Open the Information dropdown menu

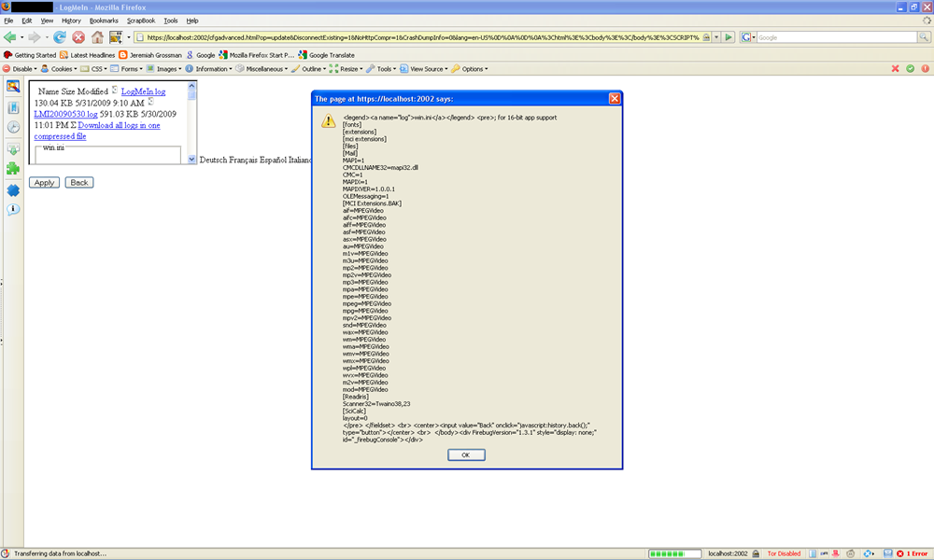coord(208,69)
